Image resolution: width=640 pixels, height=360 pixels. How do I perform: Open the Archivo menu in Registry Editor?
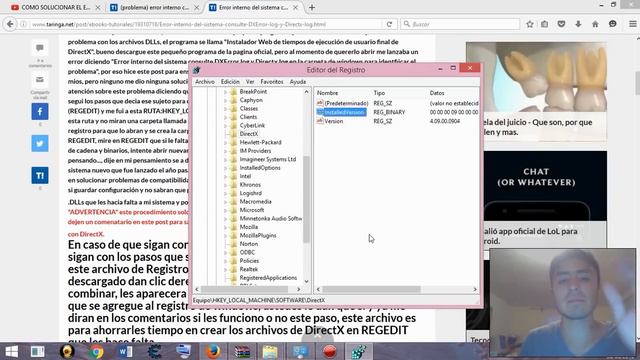204,82
